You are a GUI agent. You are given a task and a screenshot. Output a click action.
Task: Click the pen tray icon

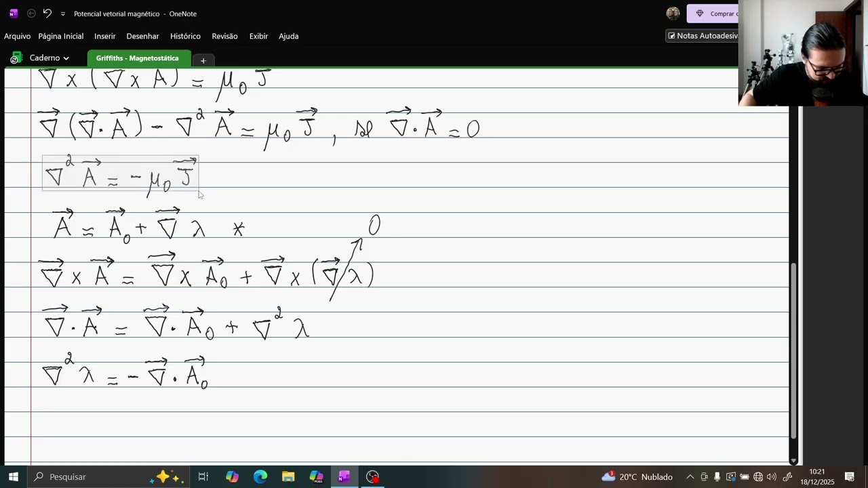pyautogui.click(x=787, y=476)
